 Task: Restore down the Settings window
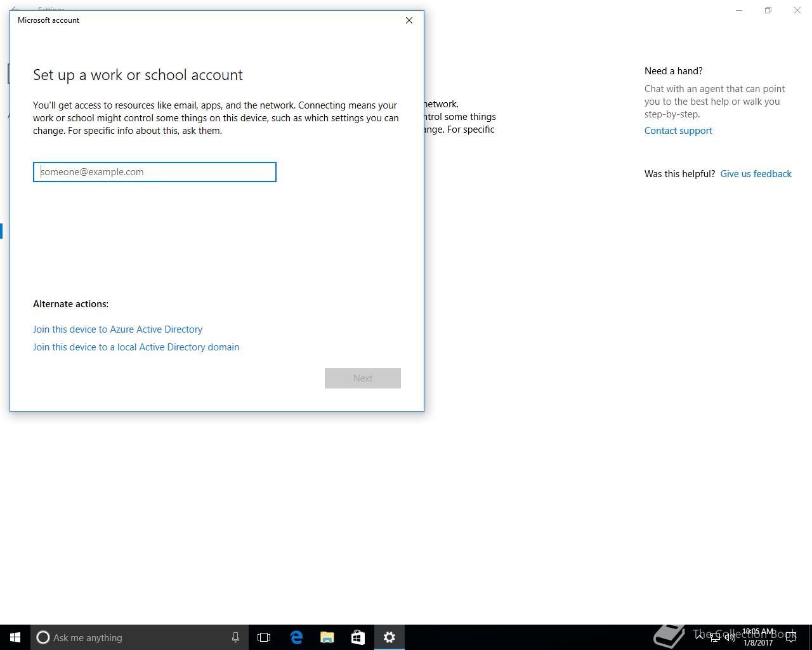tap(768, 10)
